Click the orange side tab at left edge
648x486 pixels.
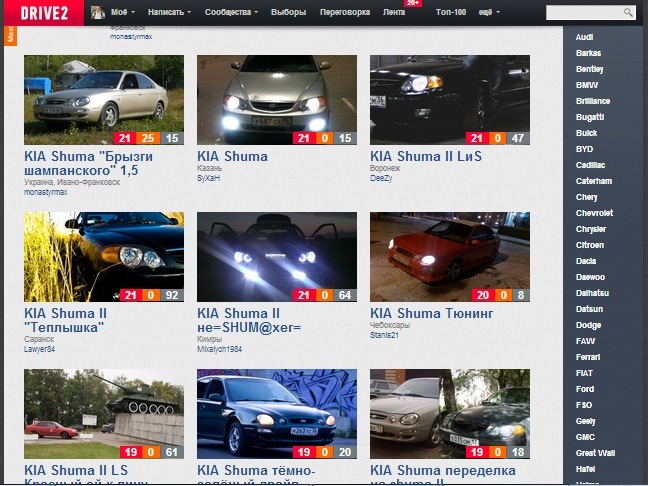pyautogui.click(x=10, y=36)
